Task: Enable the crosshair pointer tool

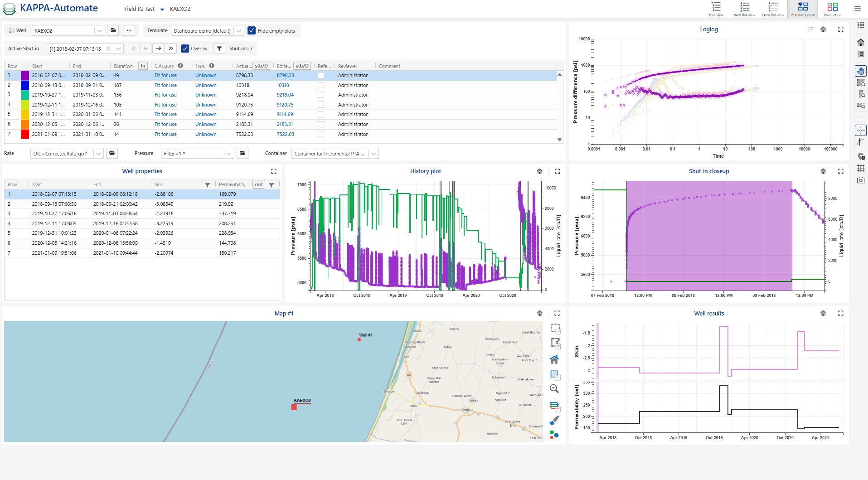Action: tap(861, 130)
